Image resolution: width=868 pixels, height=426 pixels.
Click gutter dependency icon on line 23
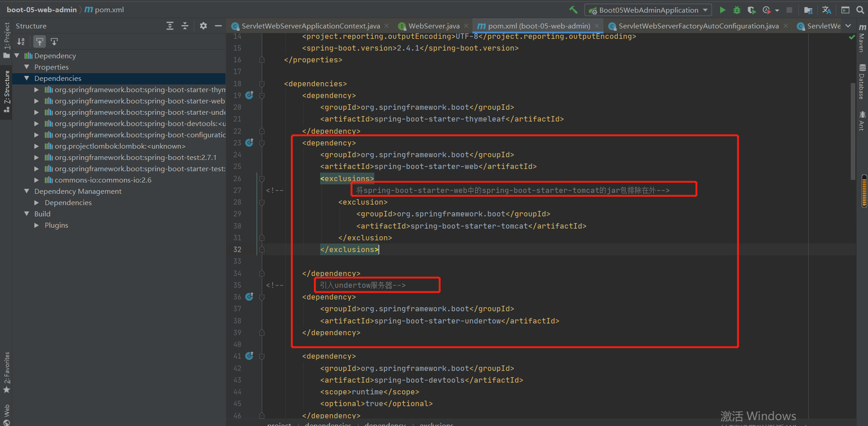coord(249,143)
